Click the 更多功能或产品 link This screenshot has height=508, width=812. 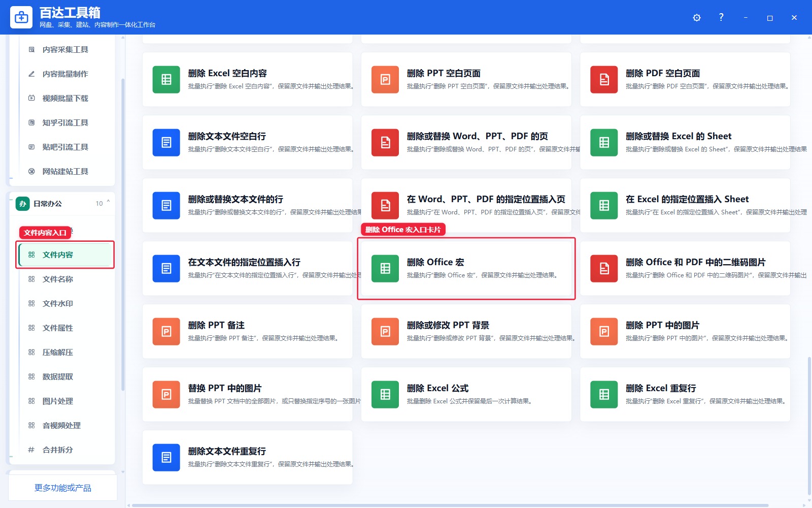[x=63, y=488]
